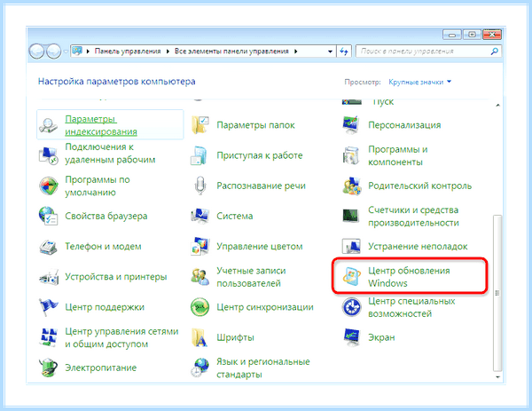The image size is (532, 411).
Task: Click the Распознавание речи microphone icon
Action: point(199,186)
